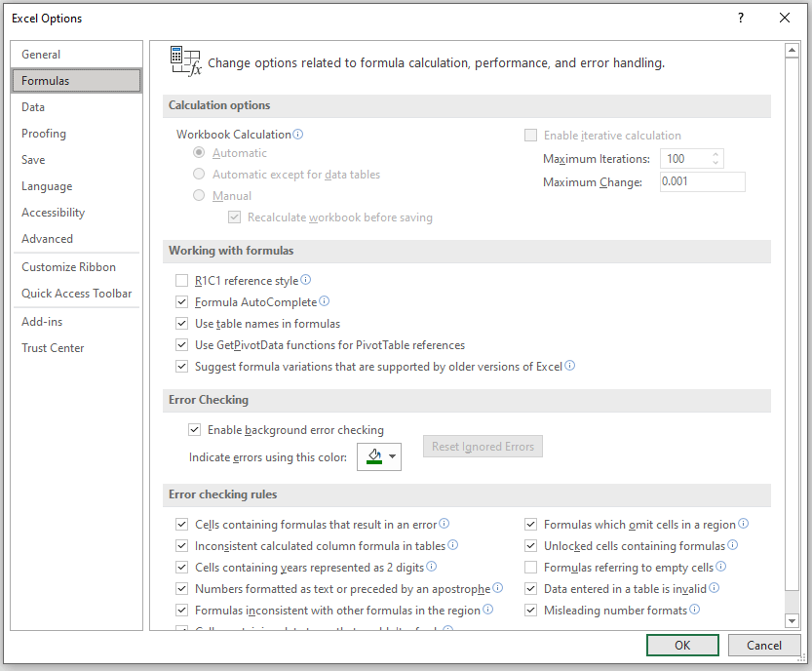812x671 pixels.
Task: Switch to the Data category
Action: 76,107
